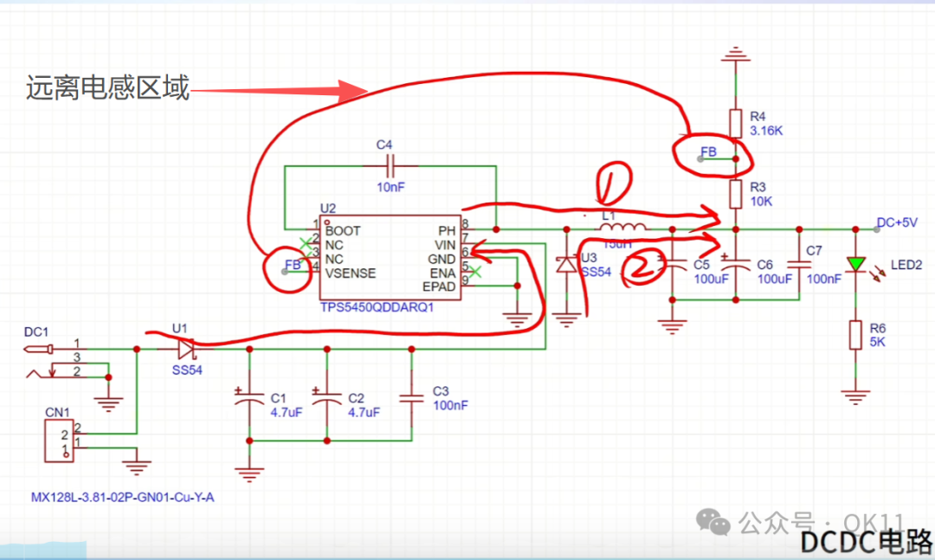The image size is (935, 560).
Task: Select the C7 capacitor symbol
Action: coord(799,264)
